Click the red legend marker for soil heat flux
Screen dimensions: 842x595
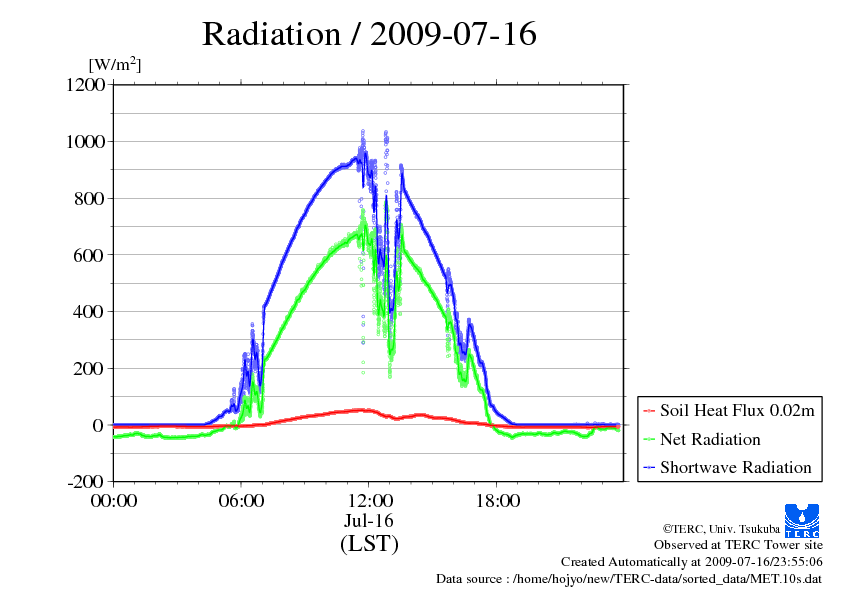(x=649, y=411)
